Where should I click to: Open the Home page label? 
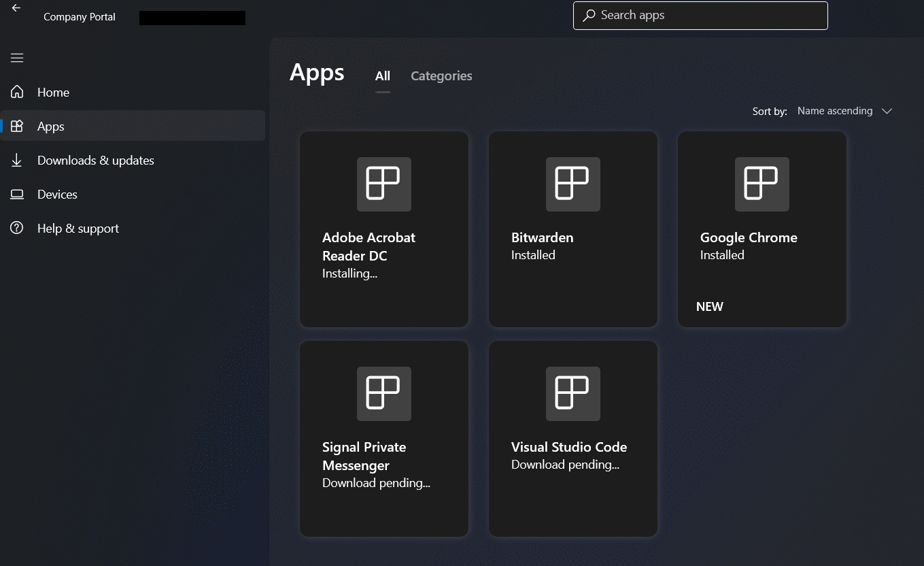click(53, 93)
